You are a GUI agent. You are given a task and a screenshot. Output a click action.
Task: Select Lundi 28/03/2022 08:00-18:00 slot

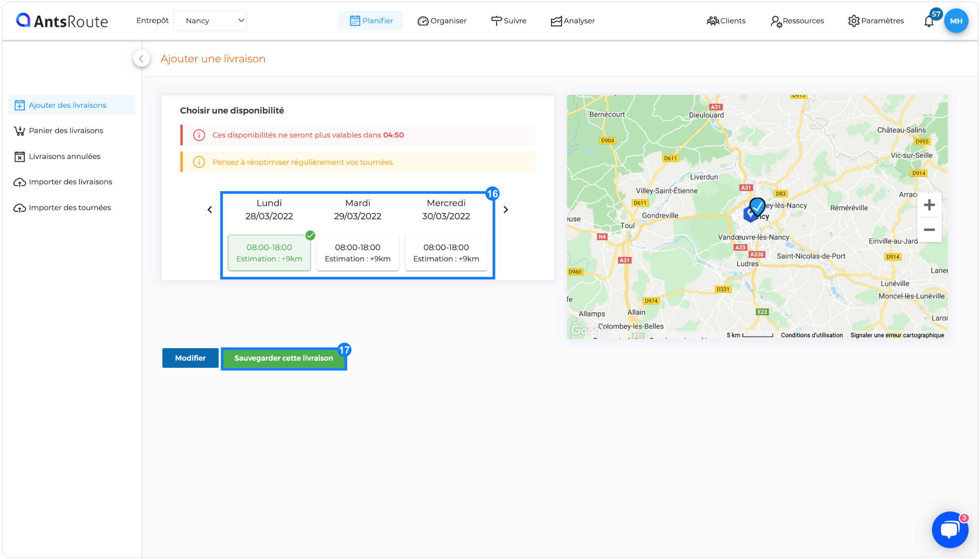(269, 253)
